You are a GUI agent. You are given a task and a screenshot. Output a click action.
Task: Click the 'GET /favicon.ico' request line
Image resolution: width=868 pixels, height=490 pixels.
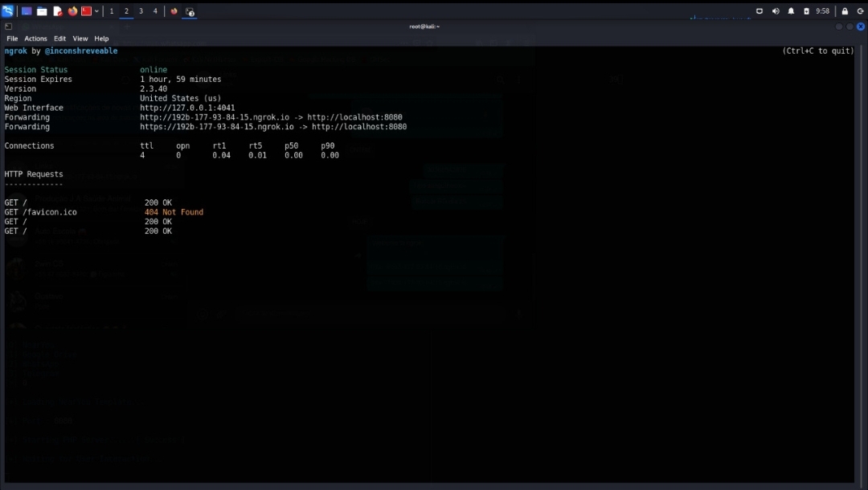click(x=40, y=212)
